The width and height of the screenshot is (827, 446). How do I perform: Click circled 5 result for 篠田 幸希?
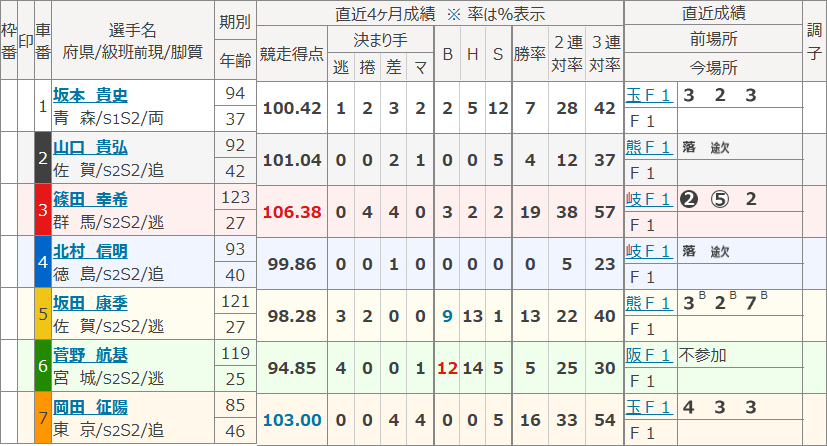[720, 199]
